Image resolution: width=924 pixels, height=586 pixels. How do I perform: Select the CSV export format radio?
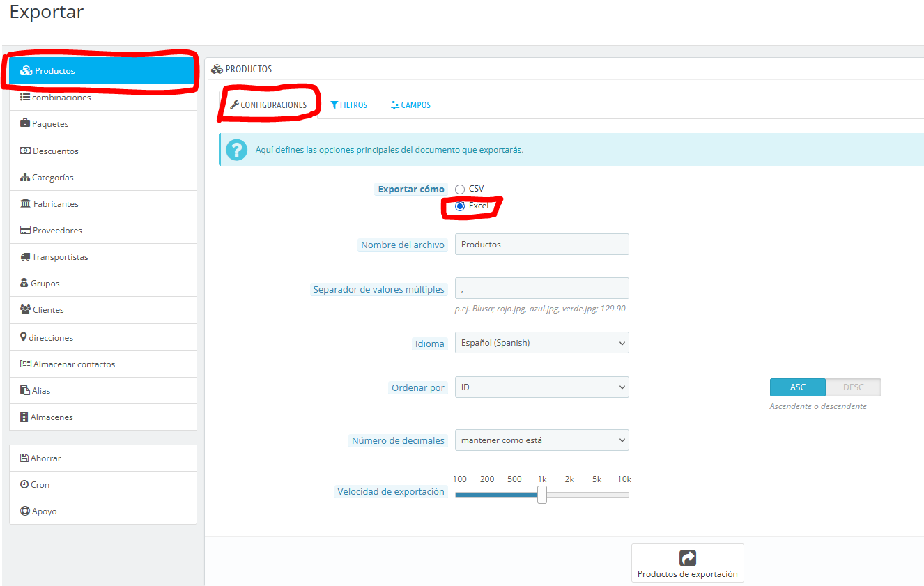460,190
